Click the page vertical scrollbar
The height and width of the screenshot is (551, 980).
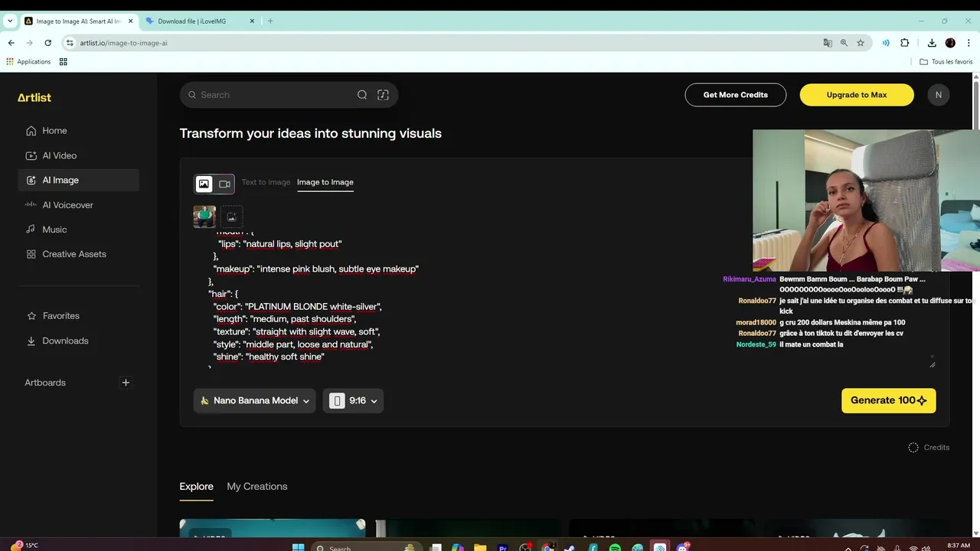pyautogui.click(x=975, y=107)
